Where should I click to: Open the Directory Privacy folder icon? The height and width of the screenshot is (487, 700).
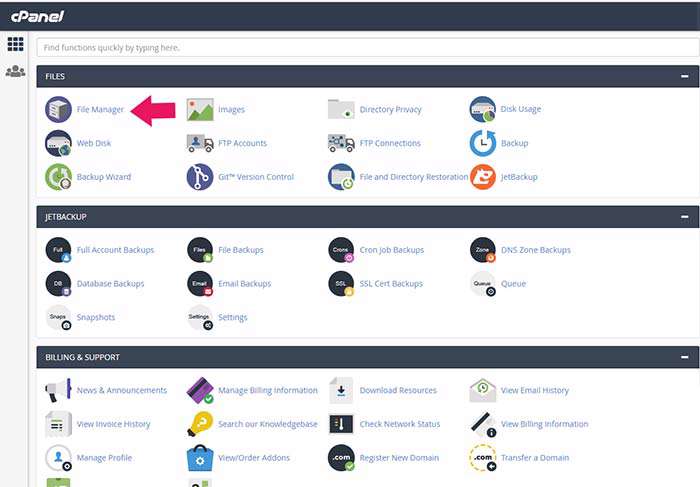341,109
